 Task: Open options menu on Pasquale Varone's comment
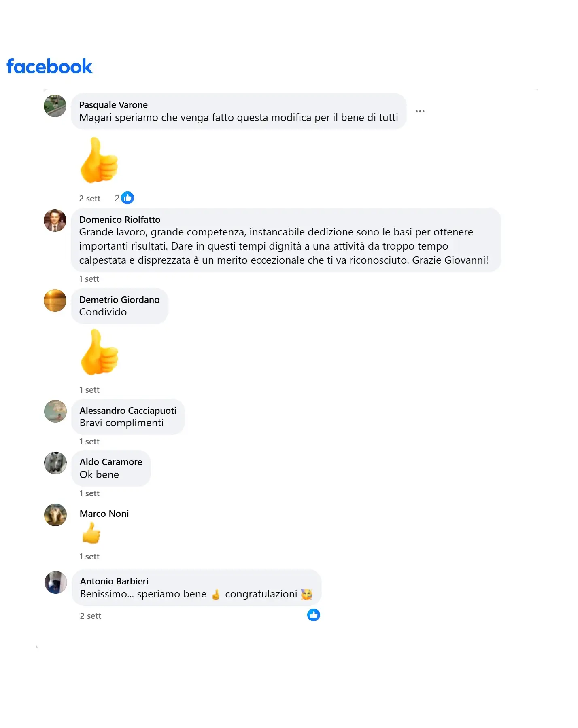coord(420,111)
